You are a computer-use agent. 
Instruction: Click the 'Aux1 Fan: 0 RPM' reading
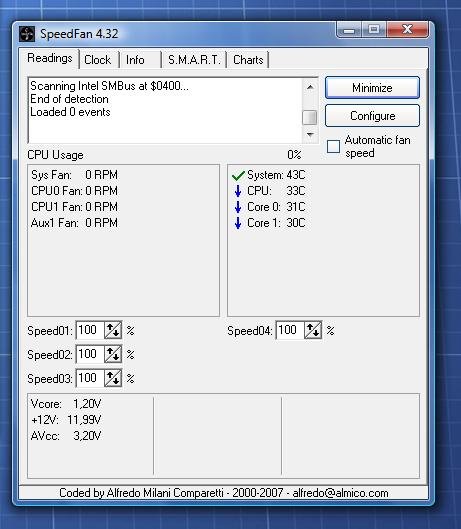[x=74, y=223]
